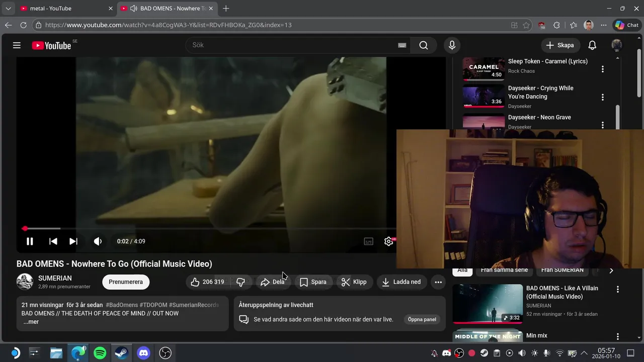The image size is (644, 362).
Task: Open YouTube notifications bell
Action: click(x=592, y=45)
